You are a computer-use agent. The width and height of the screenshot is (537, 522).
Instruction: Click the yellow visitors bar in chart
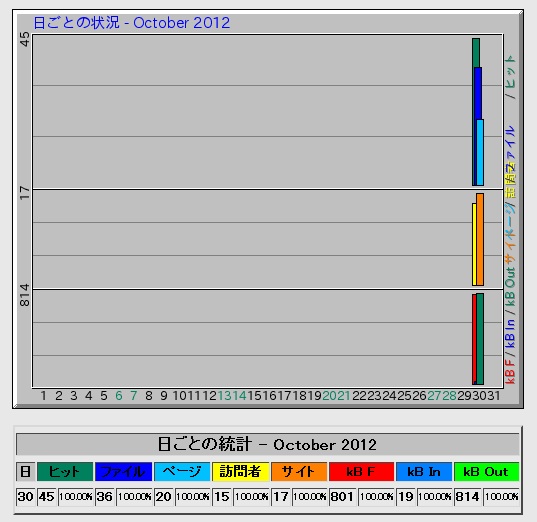tap(474, 244)
